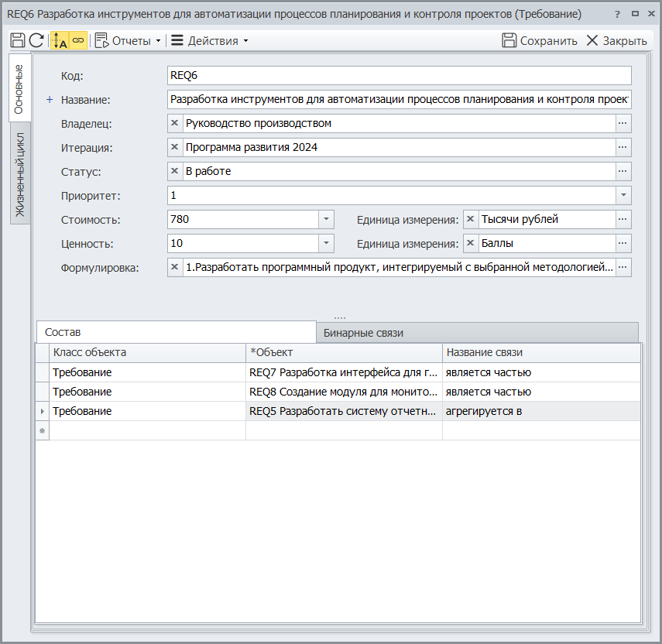Viewport: 662px width, 644px height.
Task: Toggle the auto-height text icon
Action: pos(60,40)
